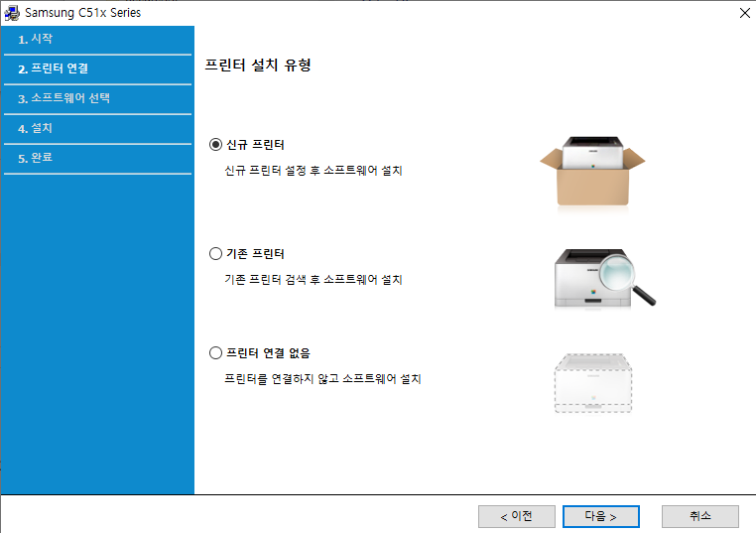The height and width of the screenshot is (533, 756).
Task: Click the Samsung installer title bar icon
Action: [x=12, y=13]
